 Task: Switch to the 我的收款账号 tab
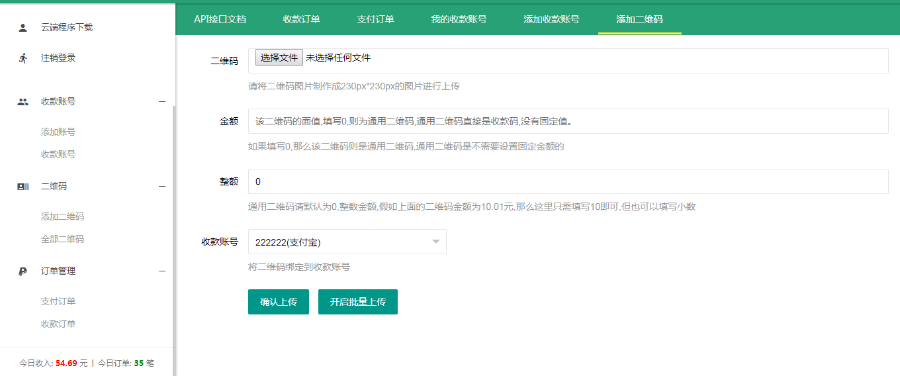(459, 19)
